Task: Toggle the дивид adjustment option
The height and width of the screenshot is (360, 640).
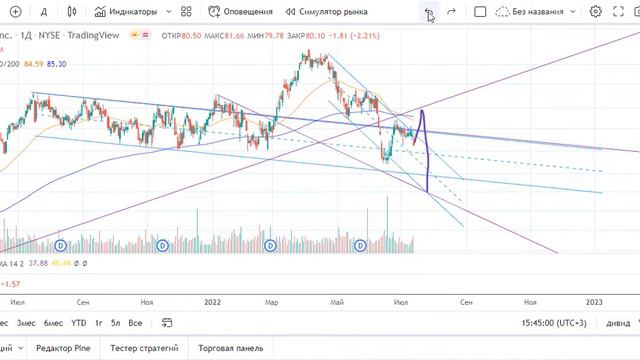Action: (618, 323)
